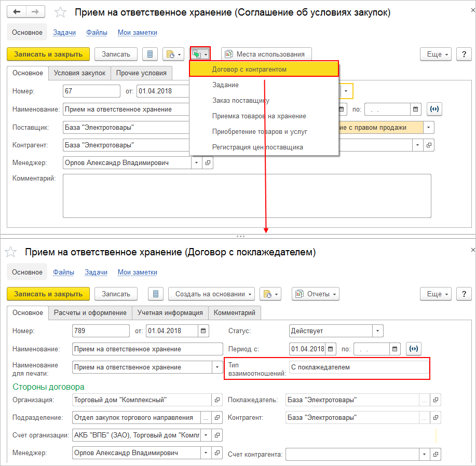Open the Создать на основании dropdown
The image size is (476, 466).
(x=211, y=294)
